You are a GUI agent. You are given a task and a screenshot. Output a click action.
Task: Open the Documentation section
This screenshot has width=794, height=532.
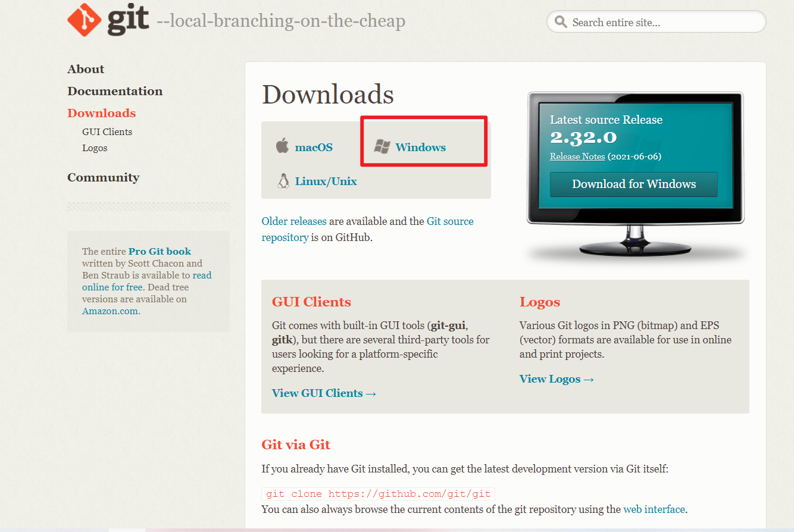(115, 91)
